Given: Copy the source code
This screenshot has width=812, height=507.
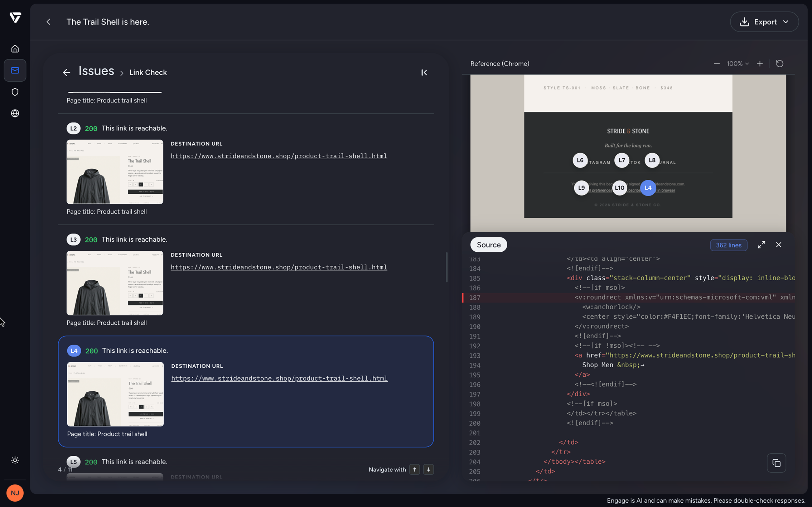Looking at the screenshot, I should 777,463.
